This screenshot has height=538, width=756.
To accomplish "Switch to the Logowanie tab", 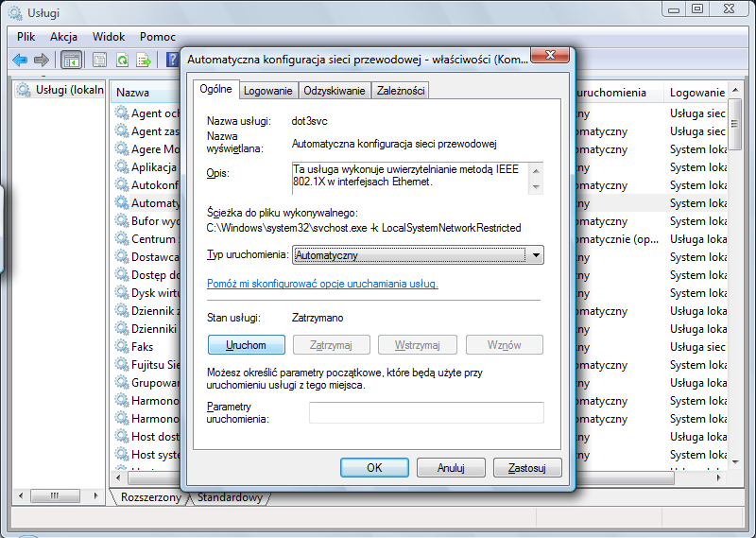I will click(x=267, y=91).
